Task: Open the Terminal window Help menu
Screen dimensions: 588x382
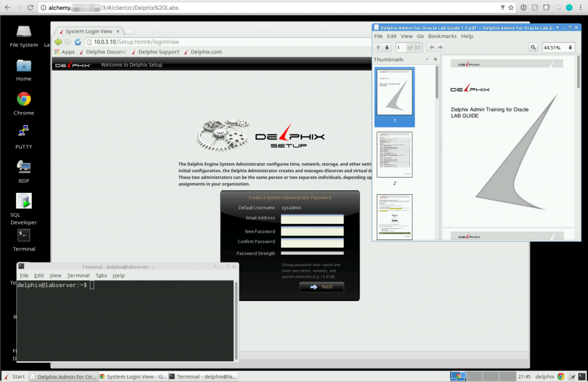Action: 118,275
